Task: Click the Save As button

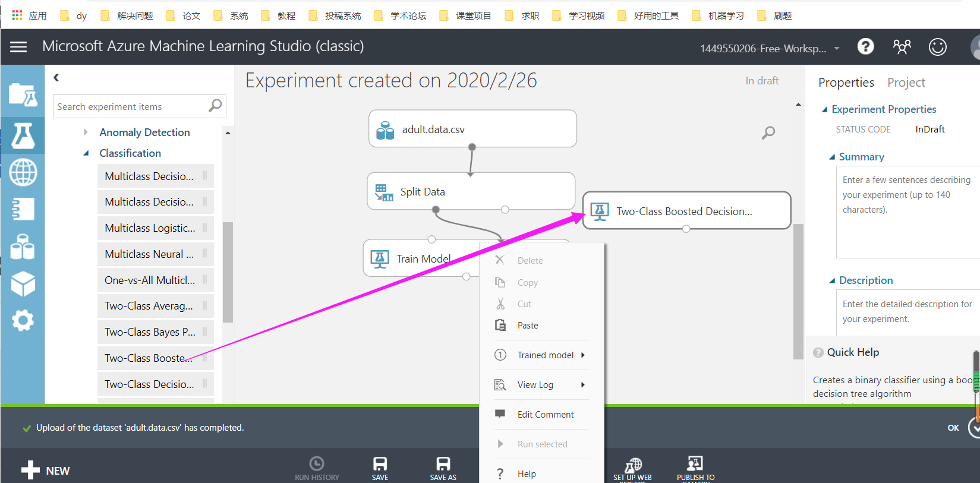Action: click(x=443, y=468)
